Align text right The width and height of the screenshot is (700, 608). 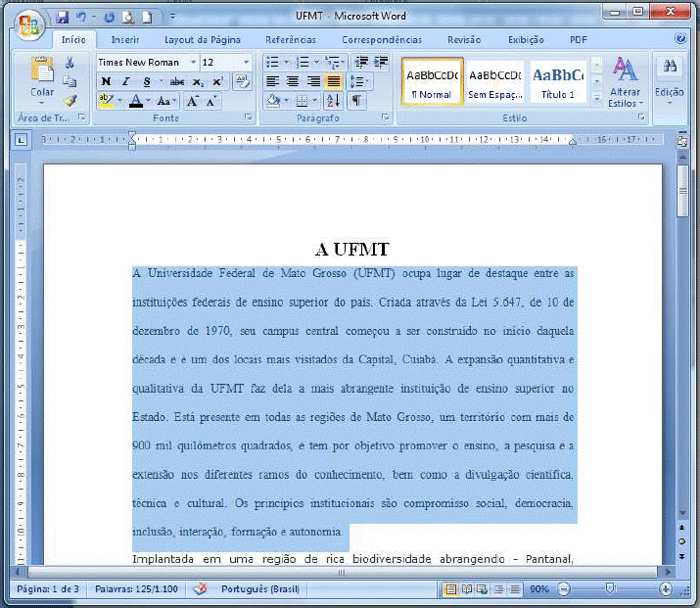click(x=313, y=81)
